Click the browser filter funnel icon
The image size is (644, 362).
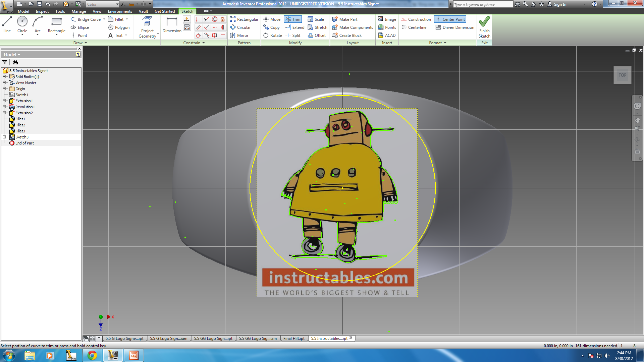coord(5,62)
